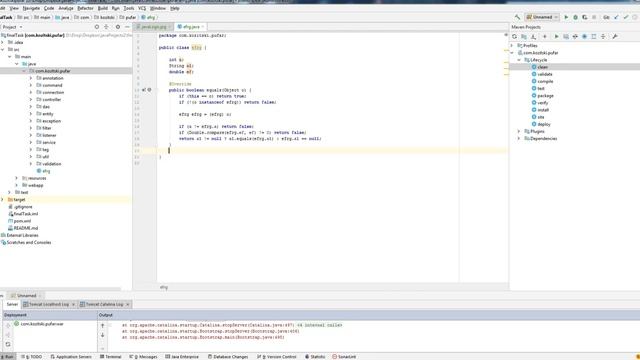
Task: Collapse the Lifecycle node in Maven
Action: (x=519, y=60)
